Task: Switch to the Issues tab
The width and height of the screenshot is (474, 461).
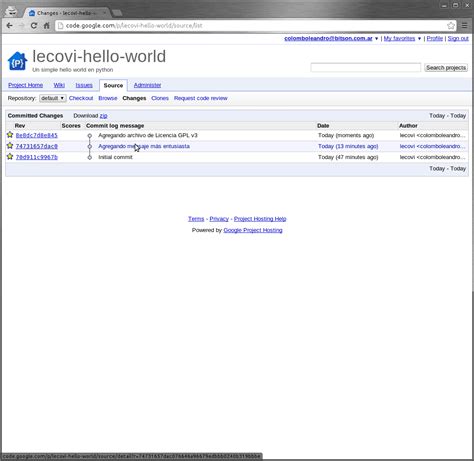Action: click(84, 85)
